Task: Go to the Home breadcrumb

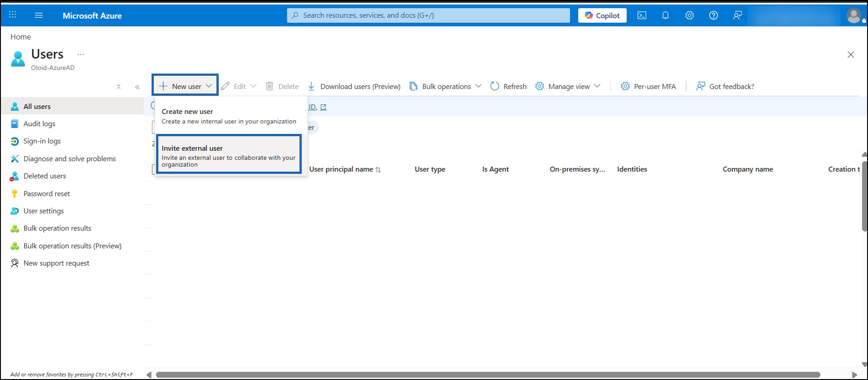Action: (x=21, y=37)
